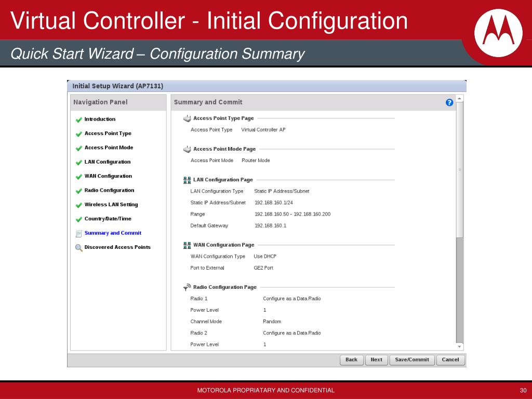This screenshot has height=399, width=532.
Task: Click the green checkmark beside LAN Configuration
Action: [79, 163]
